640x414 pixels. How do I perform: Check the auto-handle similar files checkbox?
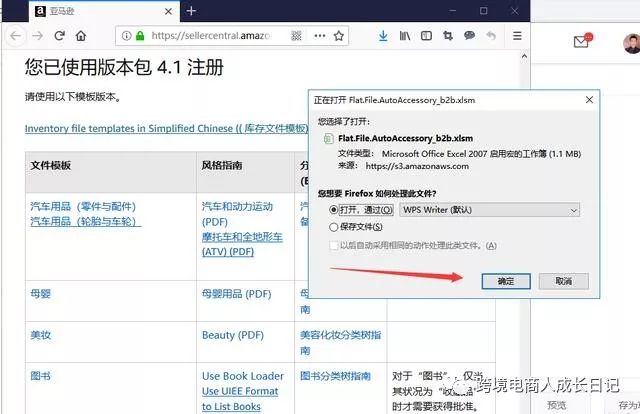pos(333,245)
